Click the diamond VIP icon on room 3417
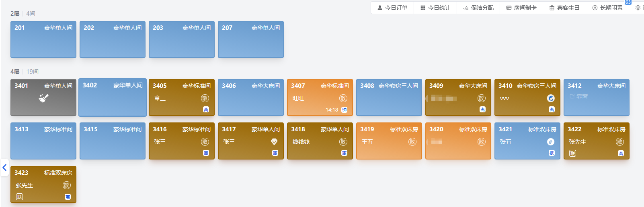 point(274,142)
